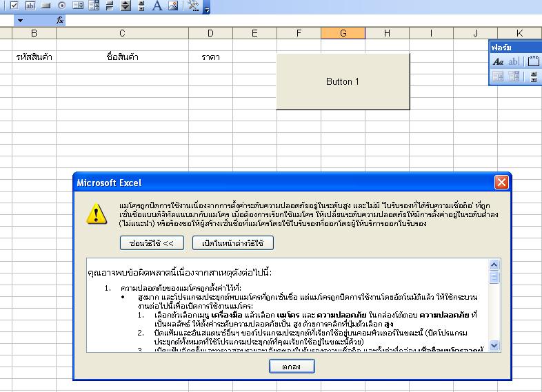Viewport: 542px width, 392px height.
Task: Close the Microsoft Excel warning dialog
Action: [x=501, y=183]
